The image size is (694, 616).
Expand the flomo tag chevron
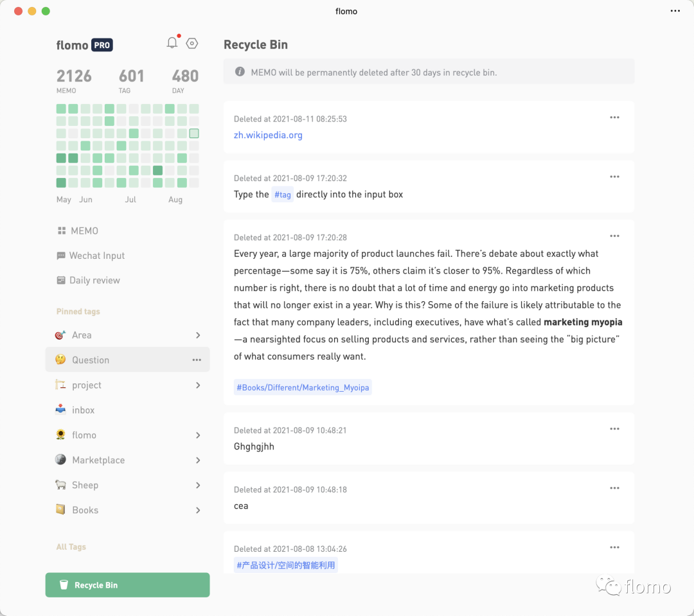click(198, 436)
